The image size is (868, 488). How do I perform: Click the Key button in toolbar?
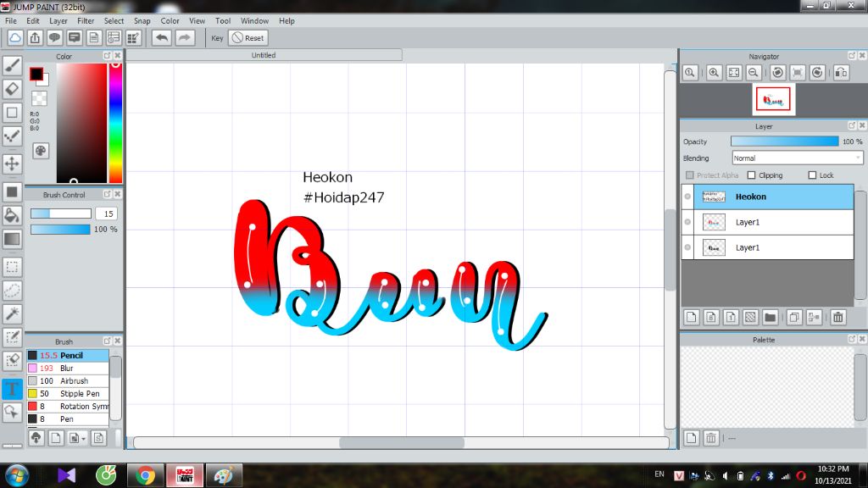217,38
